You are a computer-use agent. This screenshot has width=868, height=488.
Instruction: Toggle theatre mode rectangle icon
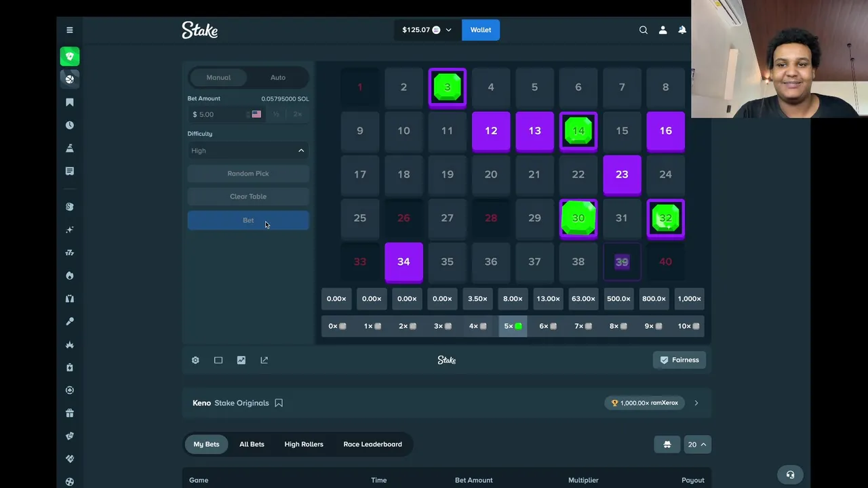218,360
